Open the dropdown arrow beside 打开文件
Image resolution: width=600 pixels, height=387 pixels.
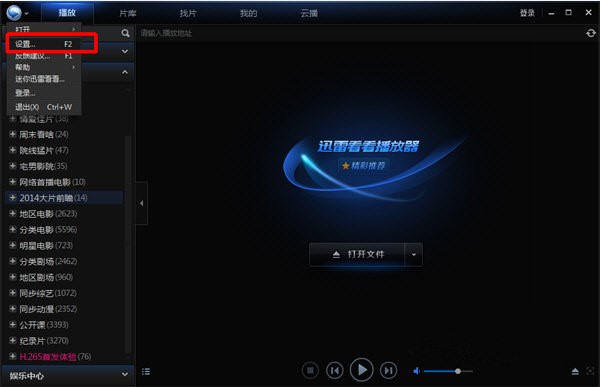(414, 254)
